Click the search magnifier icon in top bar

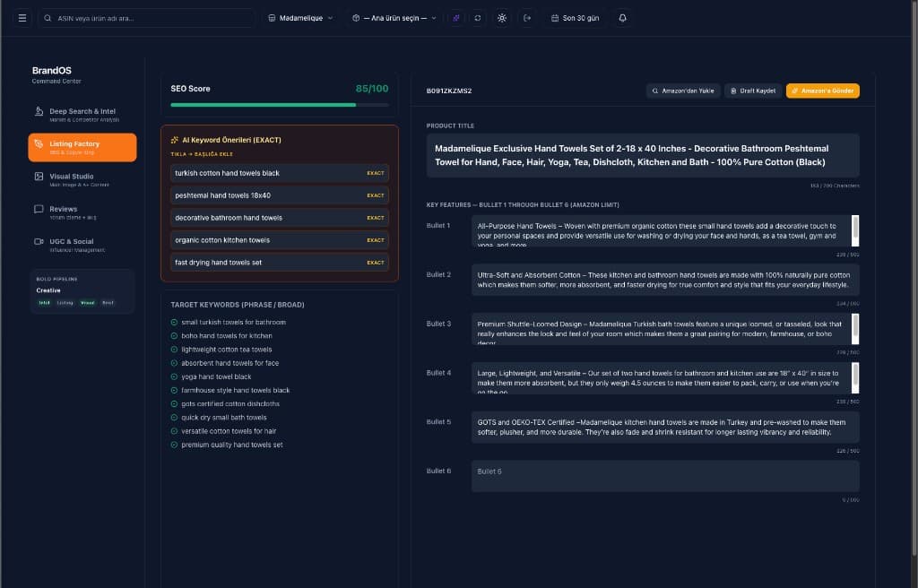pos(48,18)
